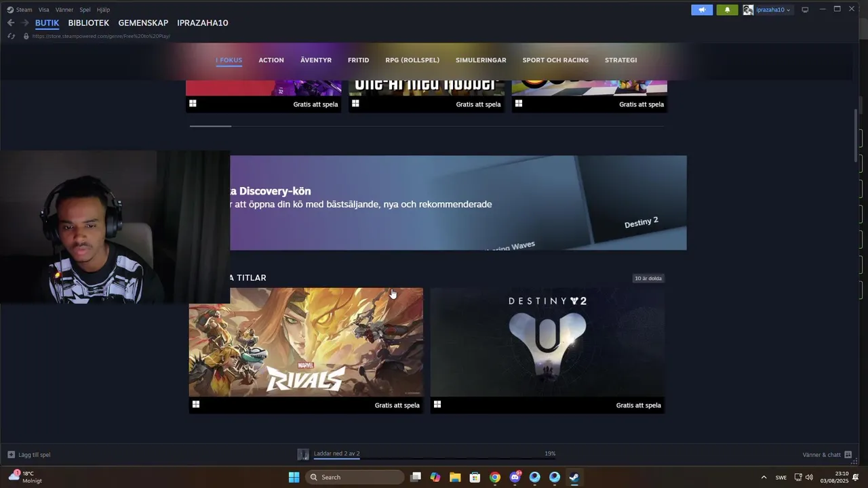Click the Windows platform icon under Destiny 2
The width and height of the screenshot is (868, 488).
tap(437, 405)
